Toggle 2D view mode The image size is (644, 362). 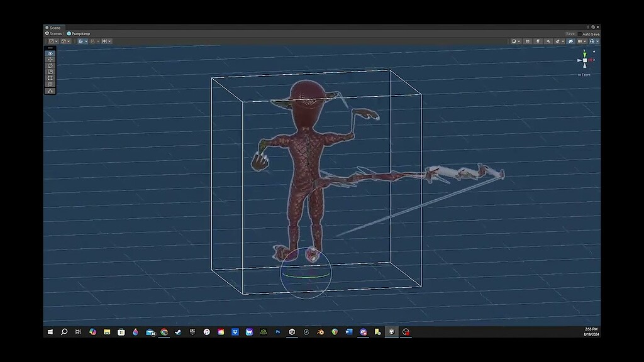click(x=528, y=41)
